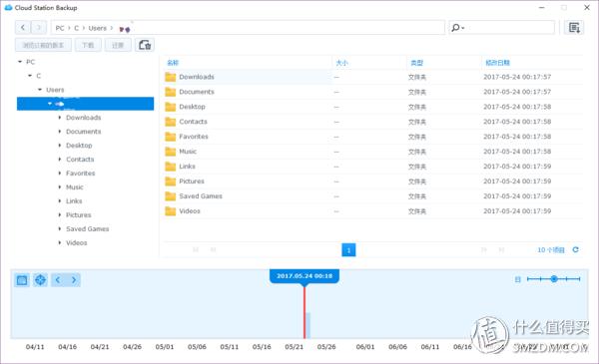599x364 pixels.
Task: Open the calendar icon in timeline
Action: point(22,280)
